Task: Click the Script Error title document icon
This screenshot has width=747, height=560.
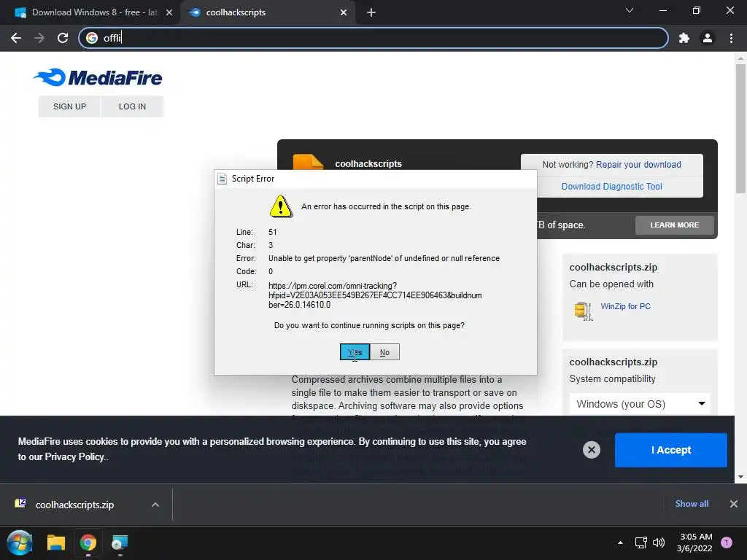Action: point(222,179)
